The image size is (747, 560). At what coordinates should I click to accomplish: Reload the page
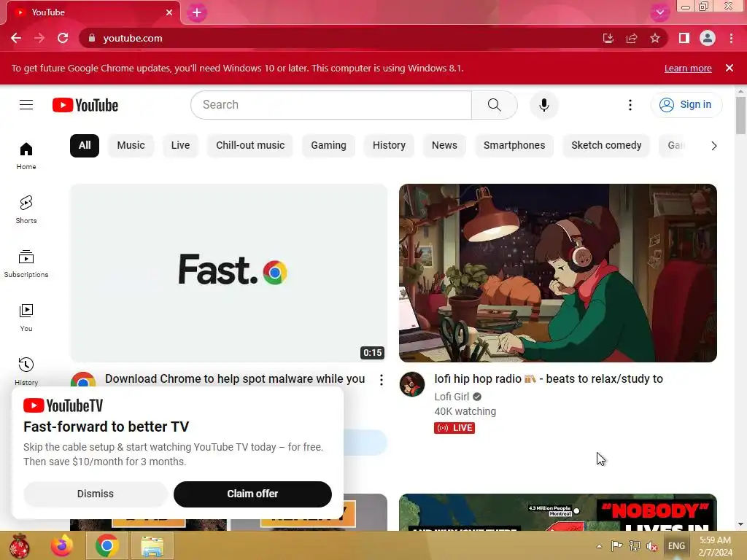pos(63,38)
